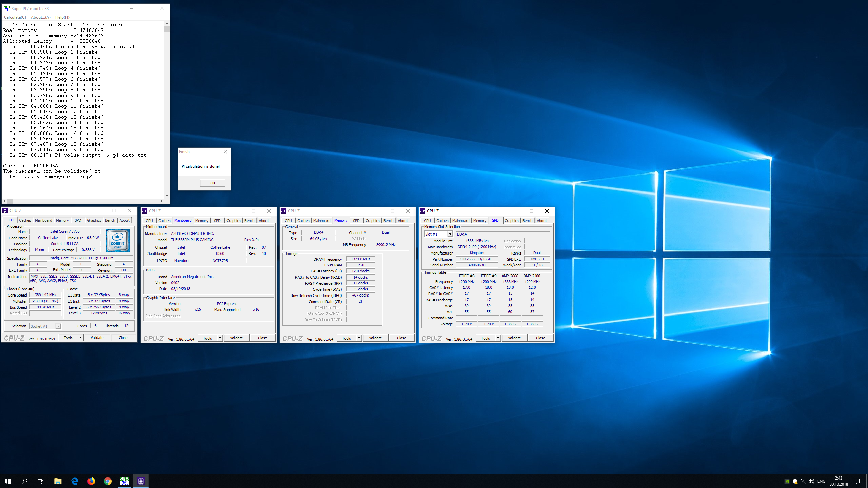
Task: Click Tools button in CPU-Z Memory window
Action: pos(347,338)
